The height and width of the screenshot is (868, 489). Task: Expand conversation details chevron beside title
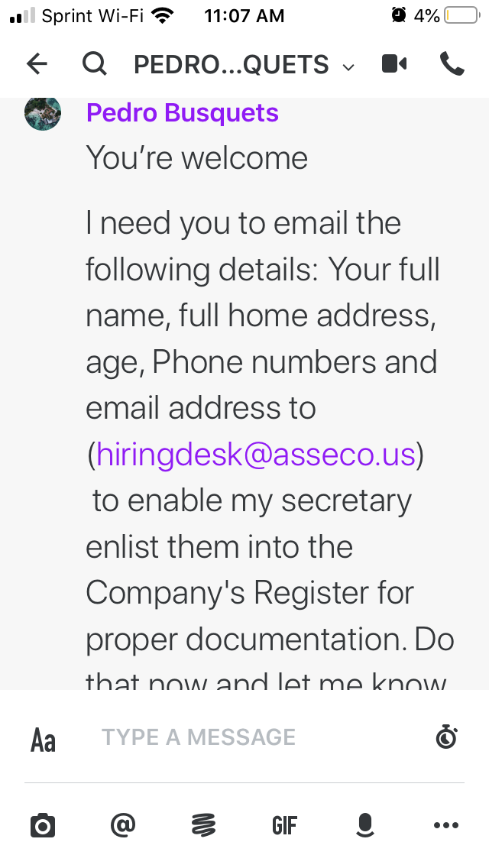coord(348,67)
